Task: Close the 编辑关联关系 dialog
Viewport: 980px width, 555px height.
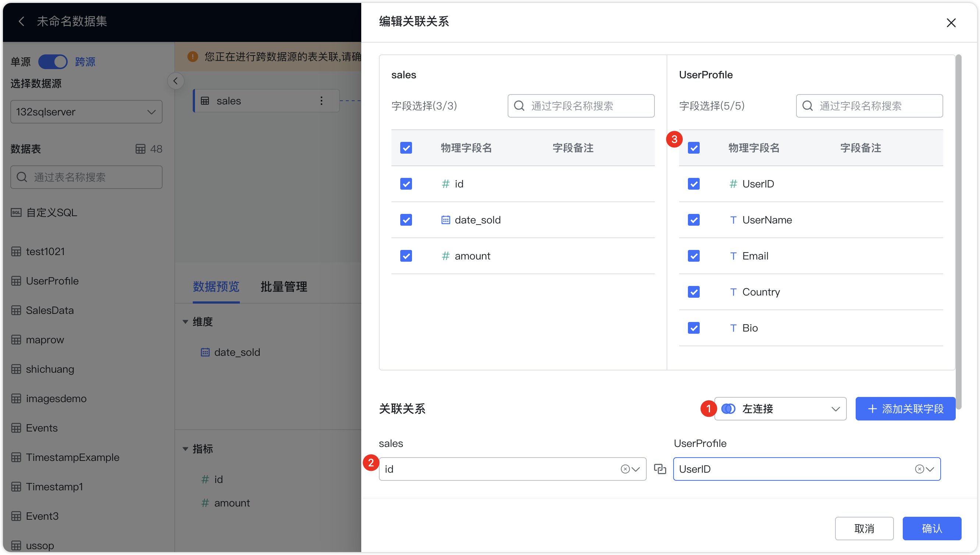Action: [951, 23]
